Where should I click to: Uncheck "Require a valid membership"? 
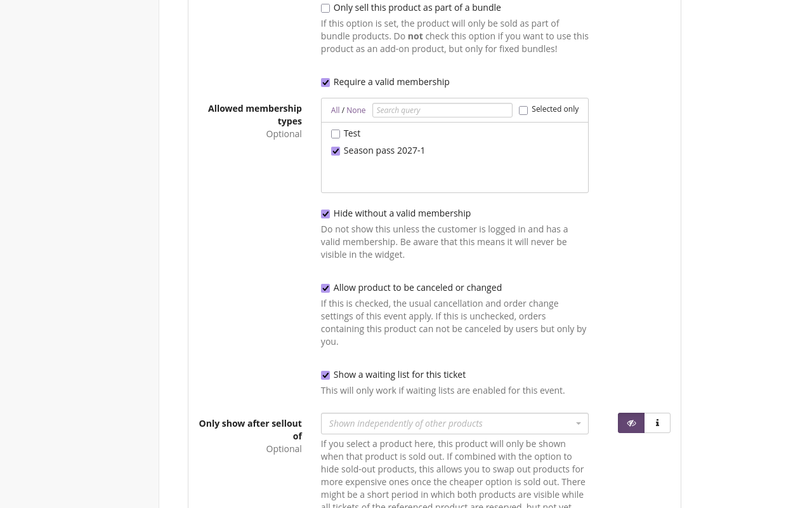[x=325, y=83]
